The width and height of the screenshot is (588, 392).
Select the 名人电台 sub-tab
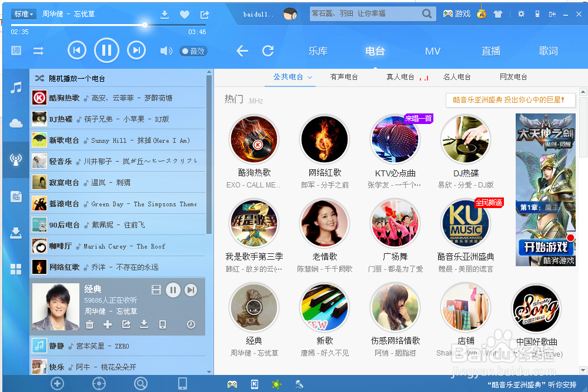(x=457, y=77)
